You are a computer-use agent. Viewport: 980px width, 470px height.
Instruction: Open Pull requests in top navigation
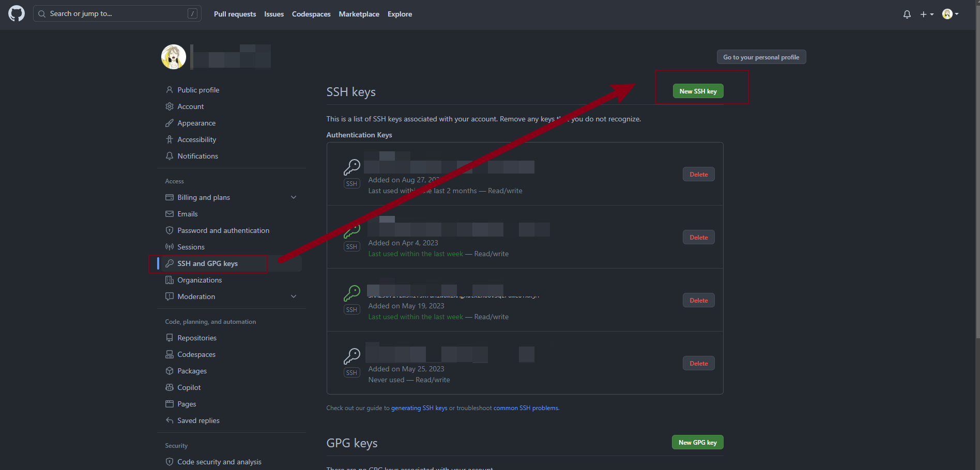[235, 14]
